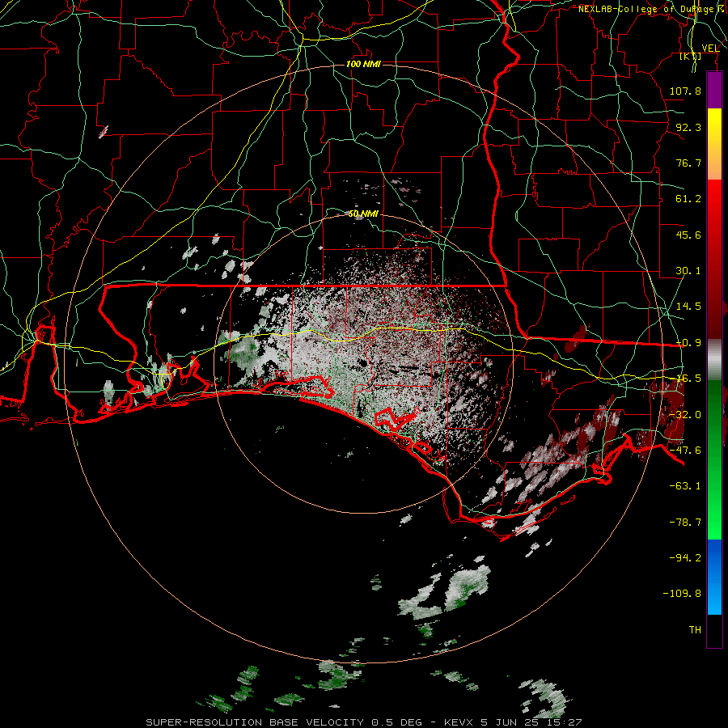The width and height of the screenshot is (728, 728).
Task: Select the 61.2 legend value
Action: 688,199
